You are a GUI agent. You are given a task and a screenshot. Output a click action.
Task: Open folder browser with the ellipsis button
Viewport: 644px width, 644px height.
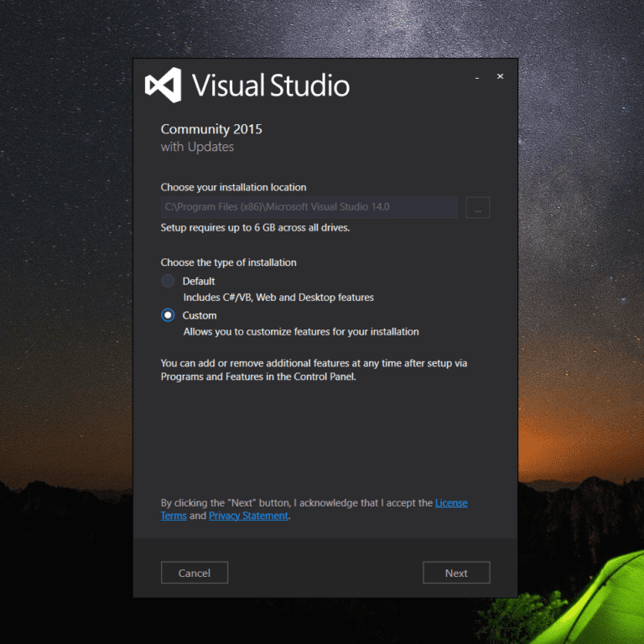pyautogui.click(x=477, y=208)
